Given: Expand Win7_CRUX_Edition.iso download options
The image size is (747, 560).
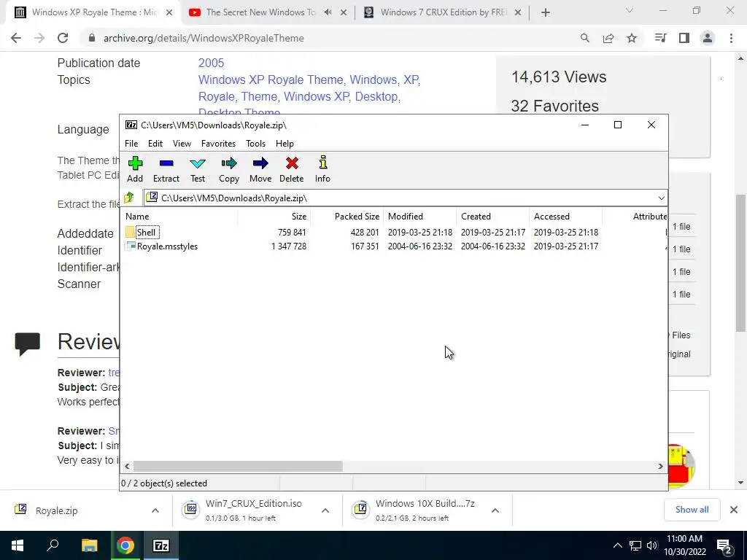Looking at the screenshot, I should pos(325,510).
